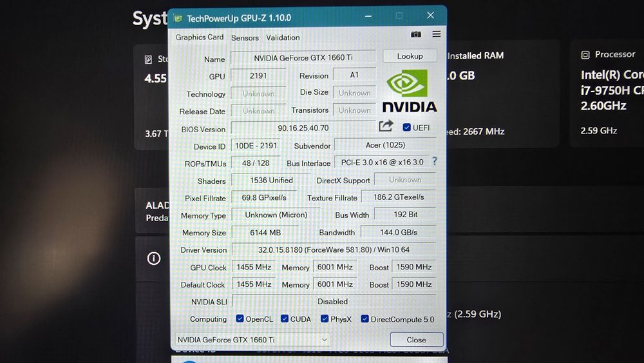The image size is (644, 363).
Task: Take a screenshot with the GPU-Z camera icon
Action: [x=415, y=34]
